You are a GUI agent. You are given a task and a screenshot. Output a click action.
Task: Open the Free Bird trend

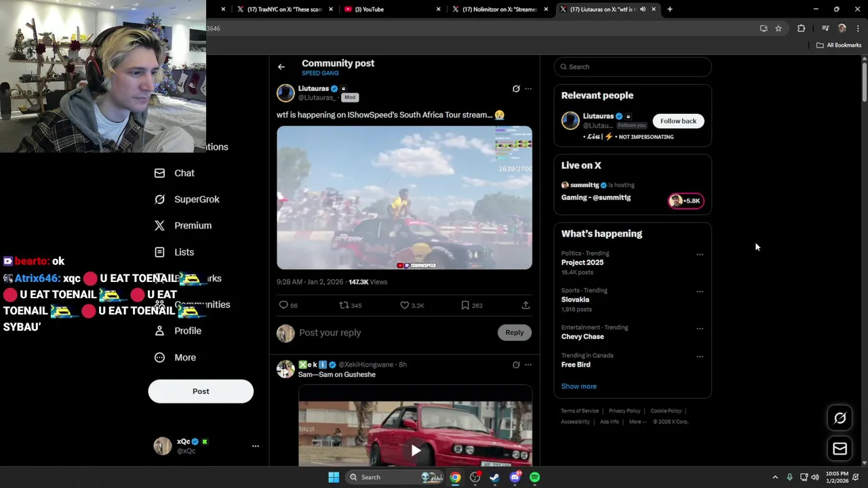point(576,365)
